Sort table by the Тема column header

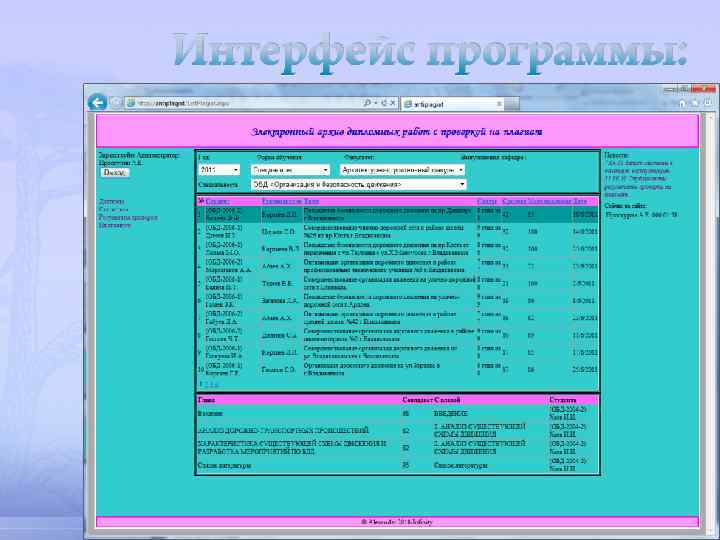pyautogui.click(x=311, y=201)
